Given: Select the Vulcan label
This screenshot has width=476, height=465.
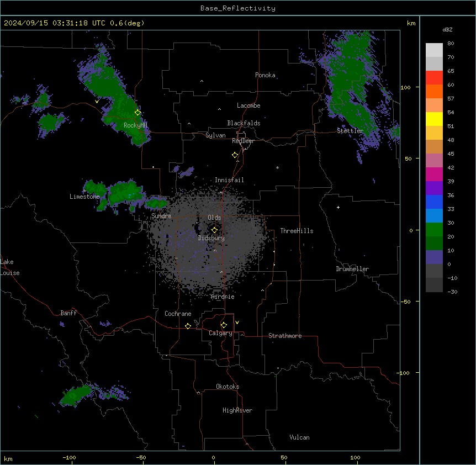Looking at the screenshot, I should click(x=299, y=437).
